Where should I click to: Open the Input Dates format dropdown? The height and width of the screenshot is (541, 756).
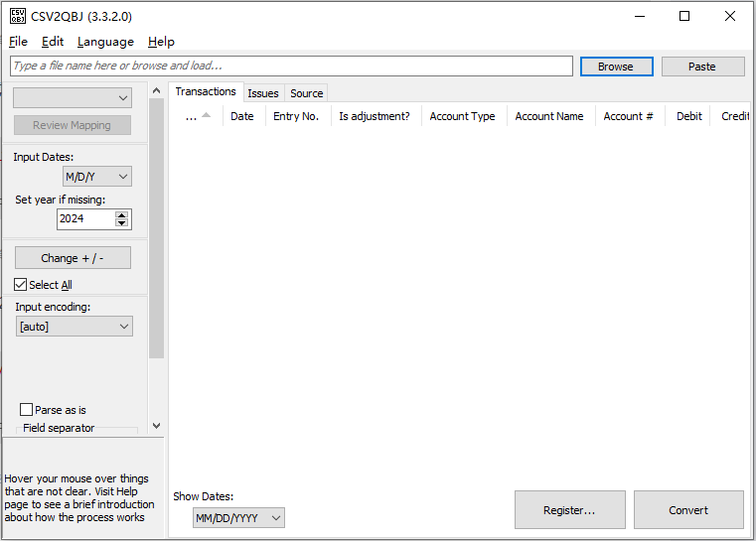[x=97, y=177]
